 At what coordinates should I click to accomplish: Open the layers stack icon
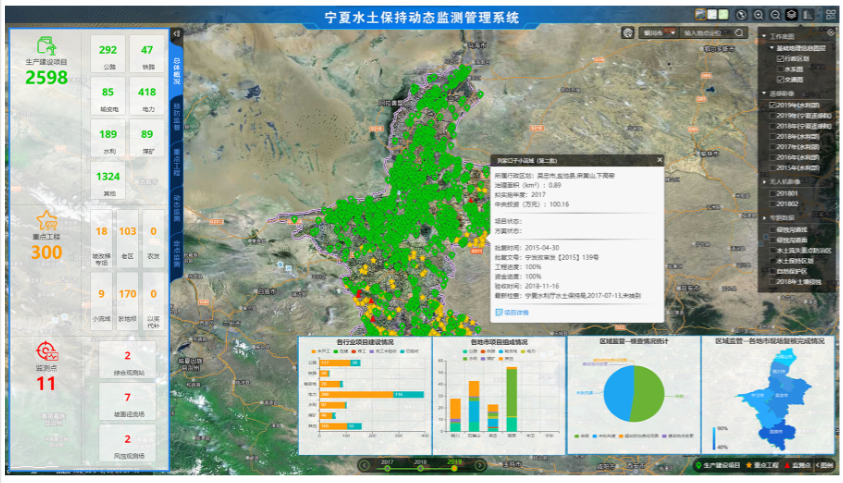click(791, 15)
